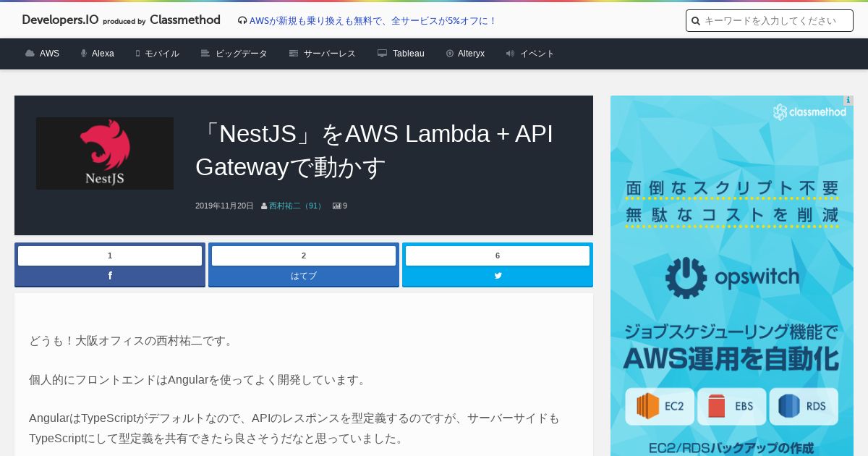
Task: Click the microphone icon next to Alexa
Action: click(x=84, y=54)
